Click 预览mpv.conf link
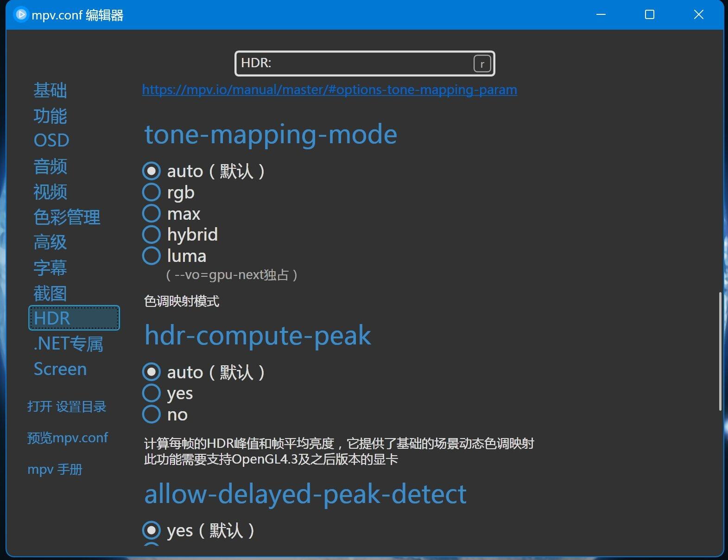The width and height of the screenshot is (728, 560). click(x=68, y=438)
